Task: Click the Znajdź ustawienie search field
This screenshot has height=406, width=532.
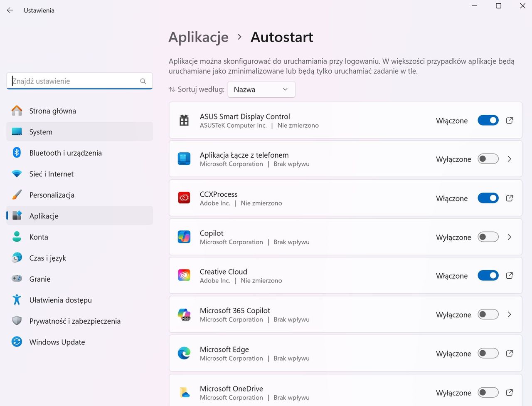Action: pyautogui.click(x=79, y=81)
